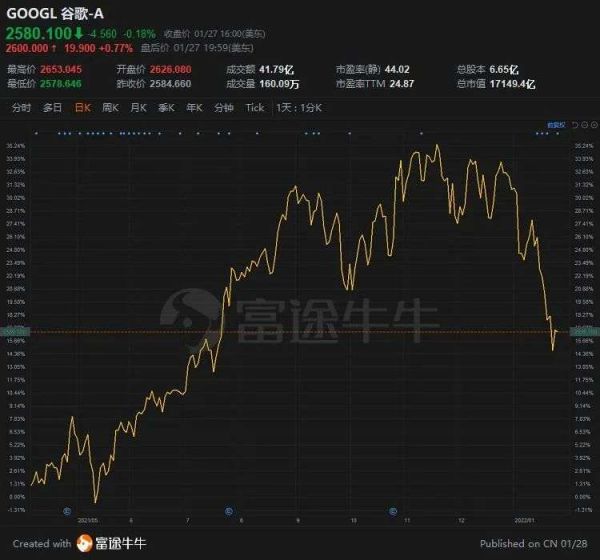Image resolution: width=600 pixels, height=560 pixels.
Task: Click the green down arrow beside price 2580.100
Action: point(79,30)
